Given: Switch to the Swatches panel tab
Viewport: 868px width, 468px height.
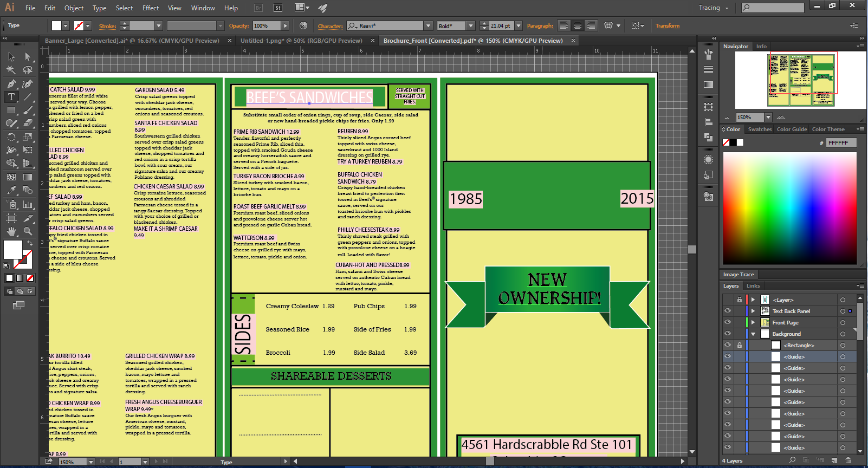Looking at the screenshot, I should click(x=760, y=129).
